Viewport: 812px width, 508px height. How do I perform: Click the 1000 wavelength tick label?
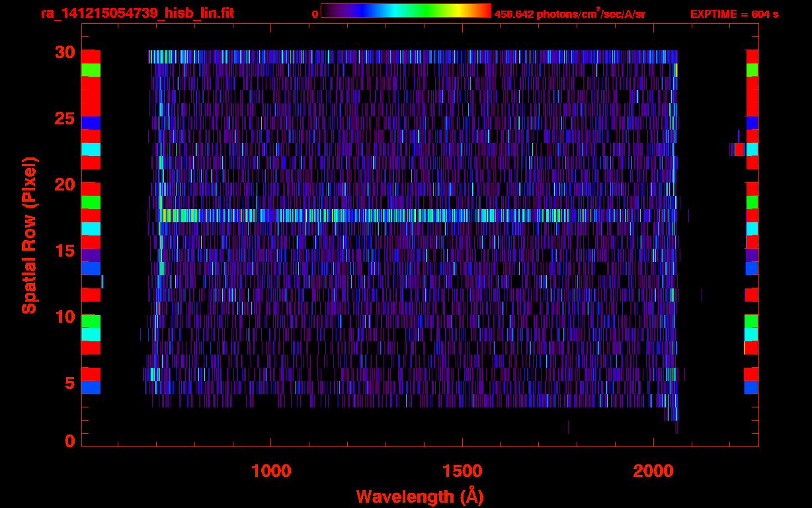pos(271,471)
